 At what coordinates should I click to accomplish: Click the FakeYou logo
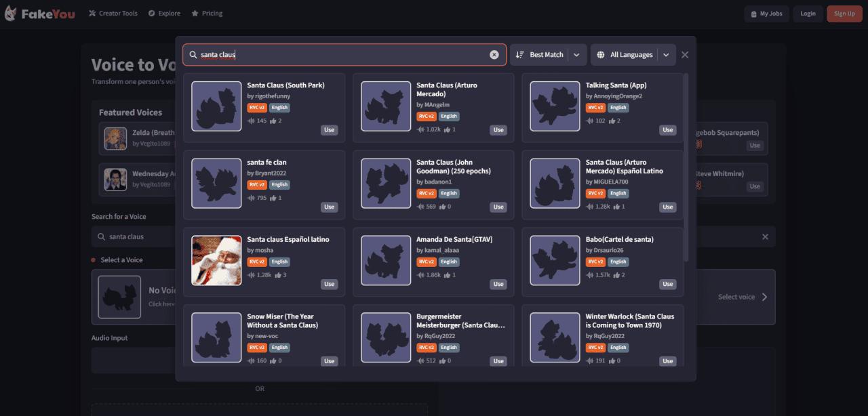coord(38,14)
